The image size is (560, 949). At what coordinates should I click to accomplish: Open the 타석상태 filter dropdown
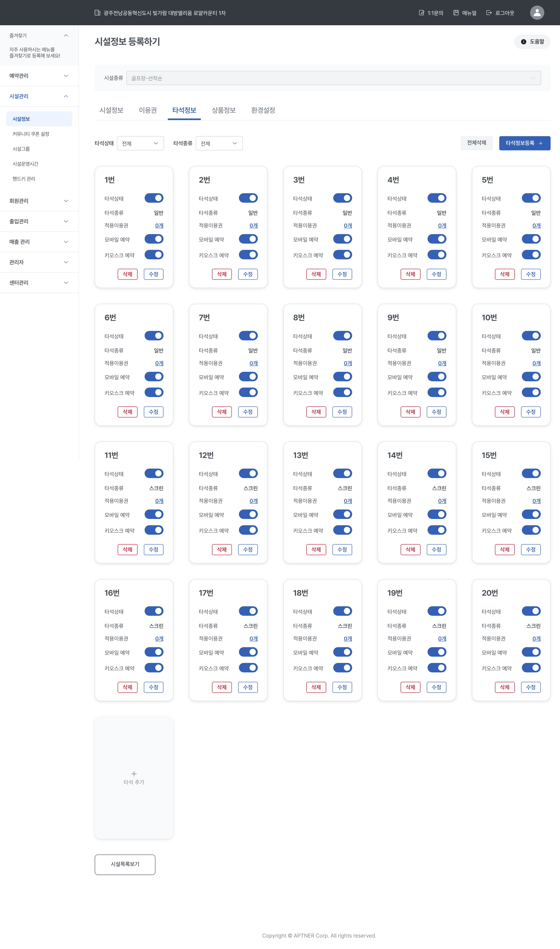click(x=140, y=143)
